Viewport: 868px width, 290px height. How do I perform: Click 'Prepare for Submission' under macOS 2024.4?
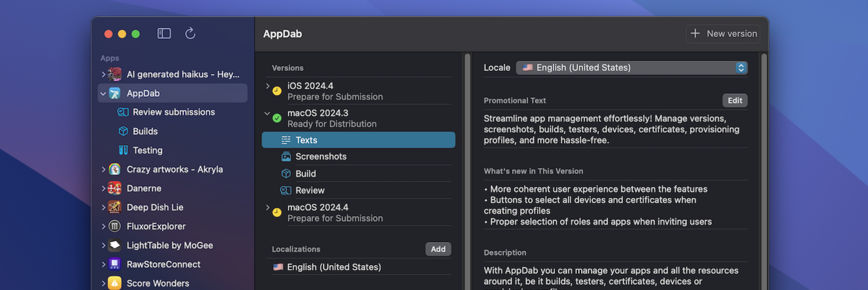click(335, 218)
